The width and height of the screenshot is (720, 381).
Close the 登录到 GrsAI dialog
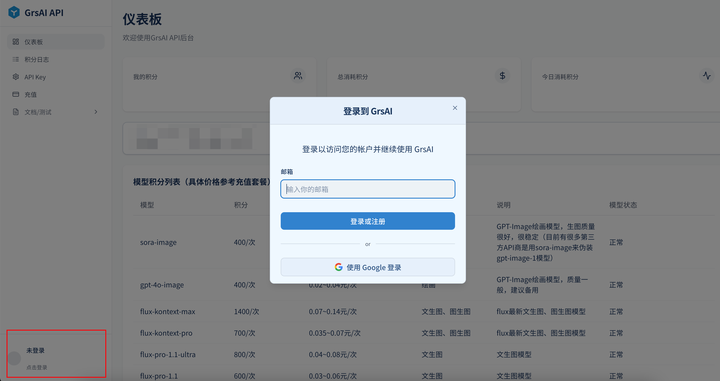[x=455, y=108]
